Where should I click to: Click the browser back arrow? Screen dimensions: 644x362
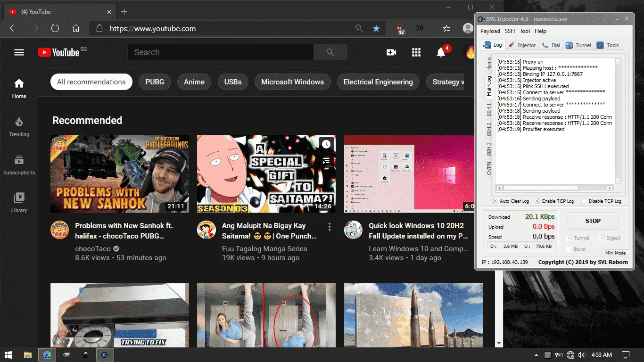pos(14,28)
